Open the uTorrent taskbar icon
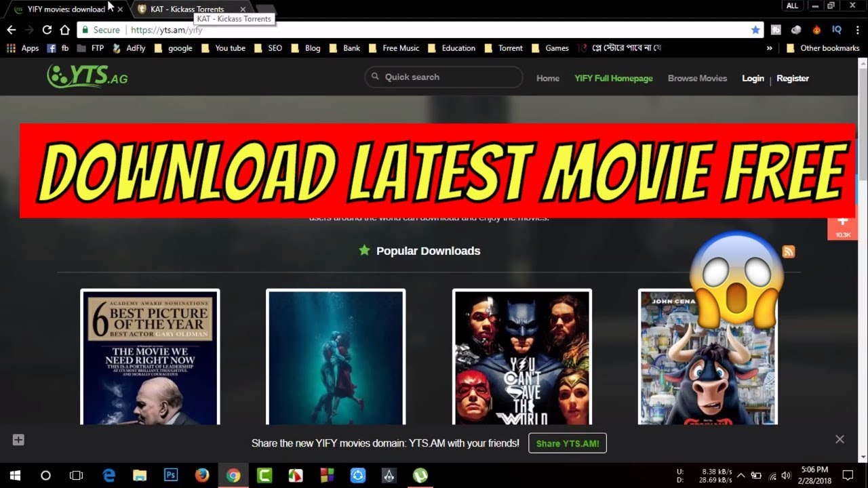 (420, 475)
